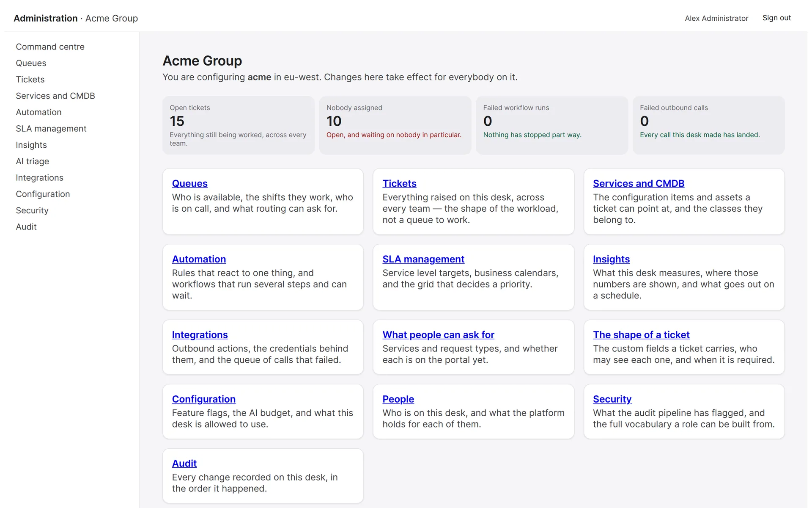Click the Alex Administrator user name
The height and width of the screenshot is (508, 812).
click(x=716, y=18)
